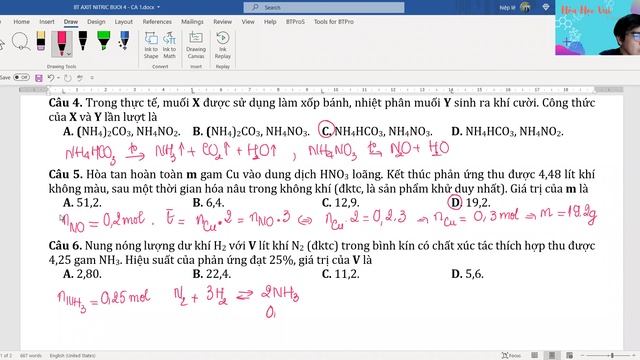640x360 pixels.
Task: Open Customize Quick Access Toolbar menu
Action: pyautogui.click(x=92, y=78)
